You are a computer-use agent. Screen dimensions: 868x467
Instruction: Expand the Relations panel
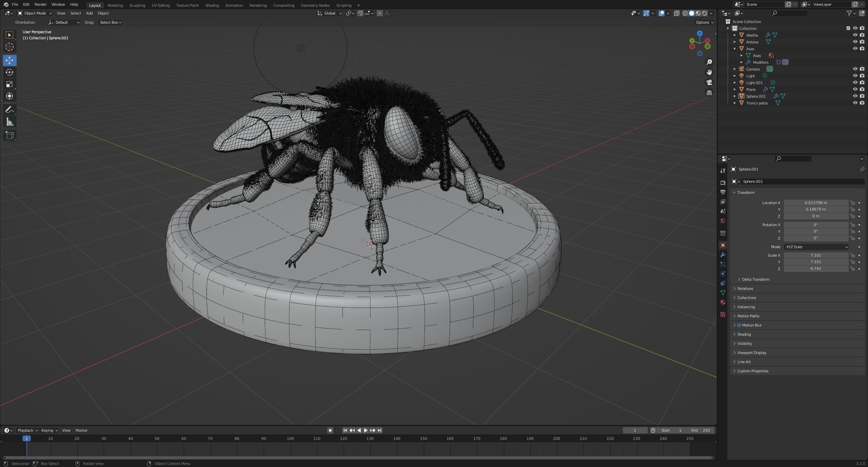(745, 289)
